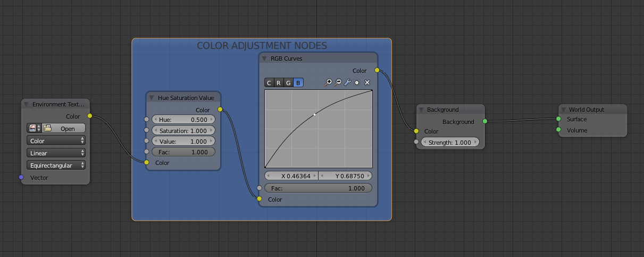Open the Equirectangular projection dropdown
Image resolution: width=644 pixels, height=257 pixels.
pos(56,165)
